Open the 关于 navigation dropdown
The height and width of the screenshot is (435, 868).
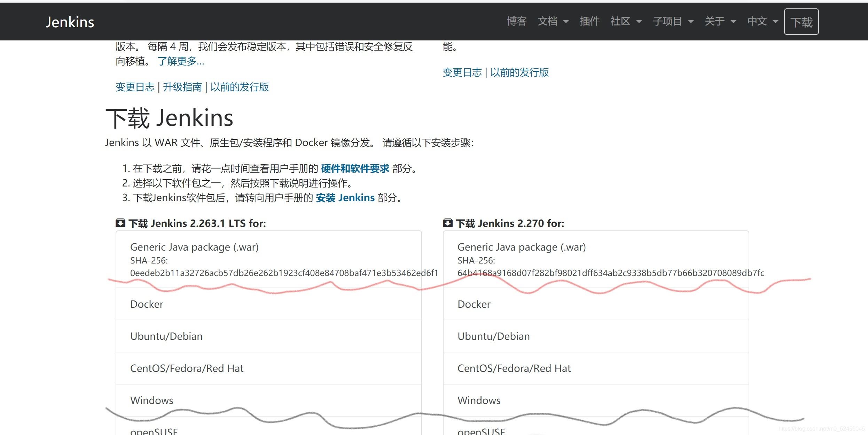click(720, 21)
